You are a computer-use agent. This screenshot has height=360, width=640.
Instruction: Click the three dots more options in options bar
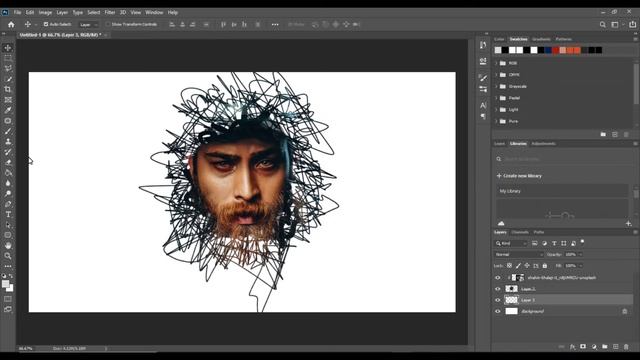coord(275,24)
